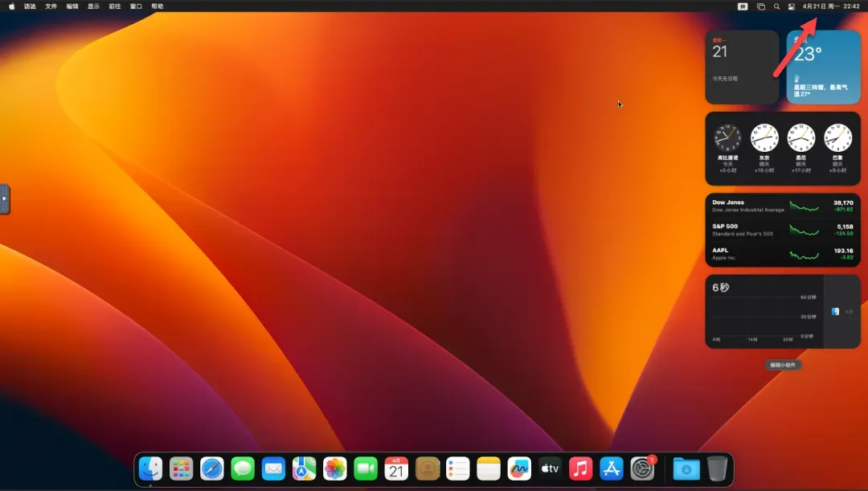The height and width of the screenshot is (491, 868).
Task: Open Finder from the Dock
Action: tap(150, 468)
